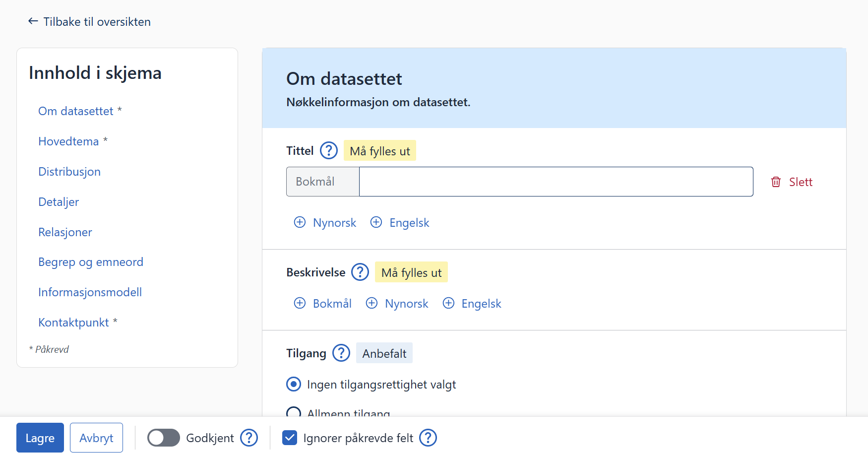Add Engelsk title via plus icon

coord(376,222)
